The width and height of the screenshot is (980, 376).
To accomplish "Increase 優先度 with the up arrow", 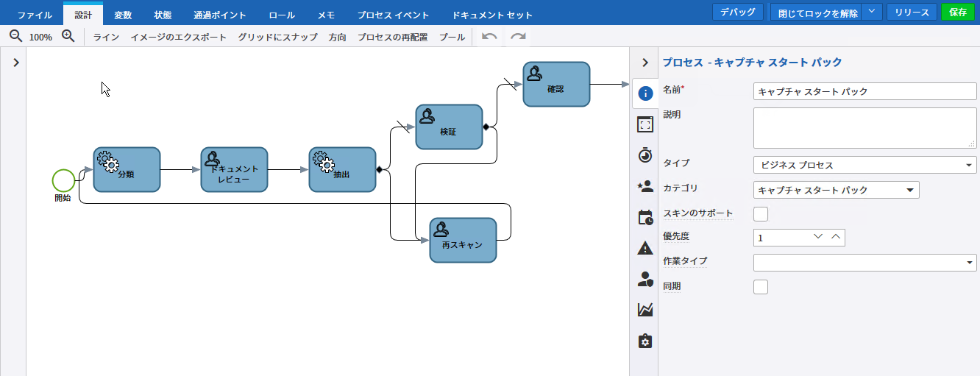I will (x=835, y=237).
